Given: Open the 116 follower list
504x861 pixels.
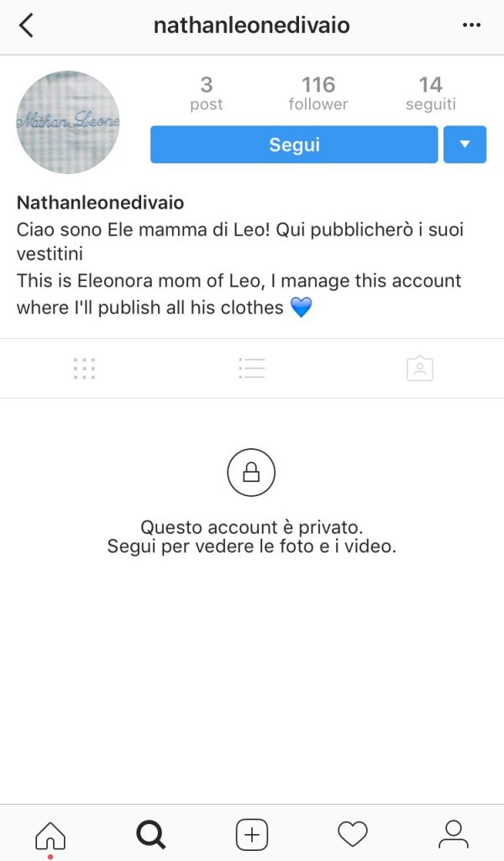Looking at the screenshot, I should click(x=318, y=93).
